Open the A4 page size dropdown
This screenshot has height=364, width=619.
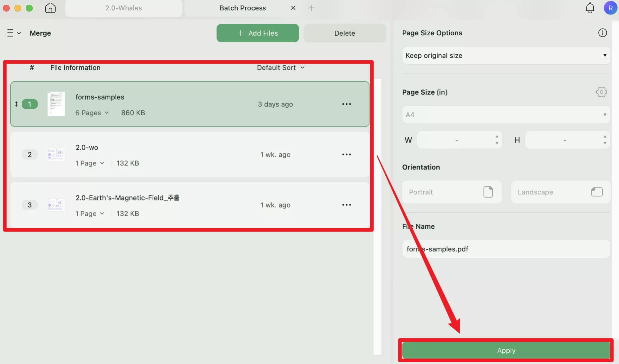[x=506, y=115]
